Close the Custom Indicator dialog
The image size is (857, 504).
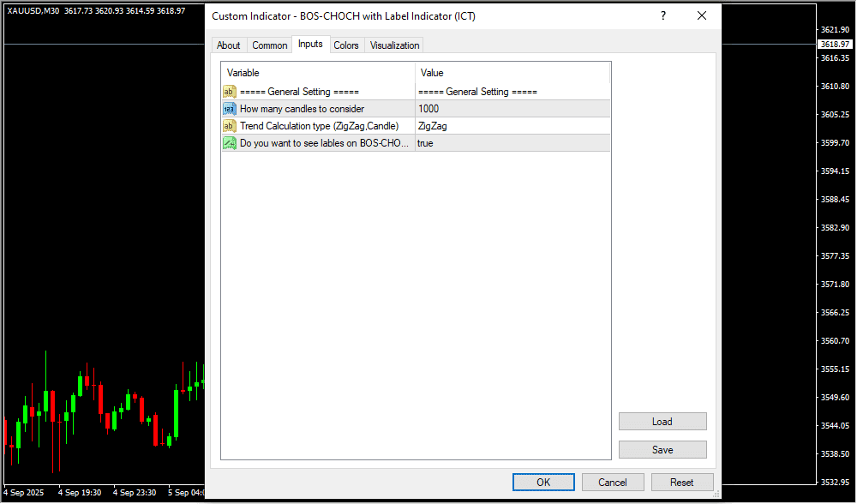tap(701, 16)
